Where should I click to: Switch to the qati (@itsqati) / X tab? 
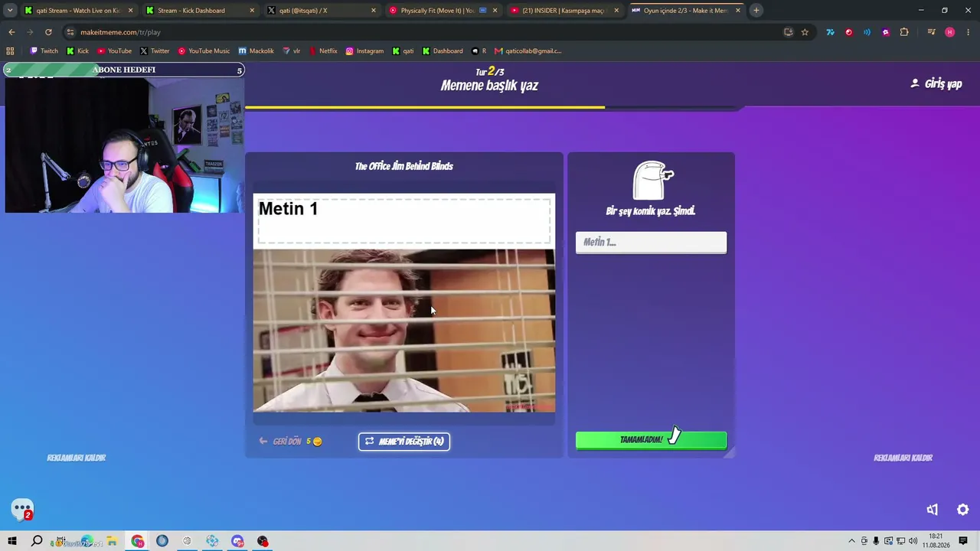[x=321, y=11]
